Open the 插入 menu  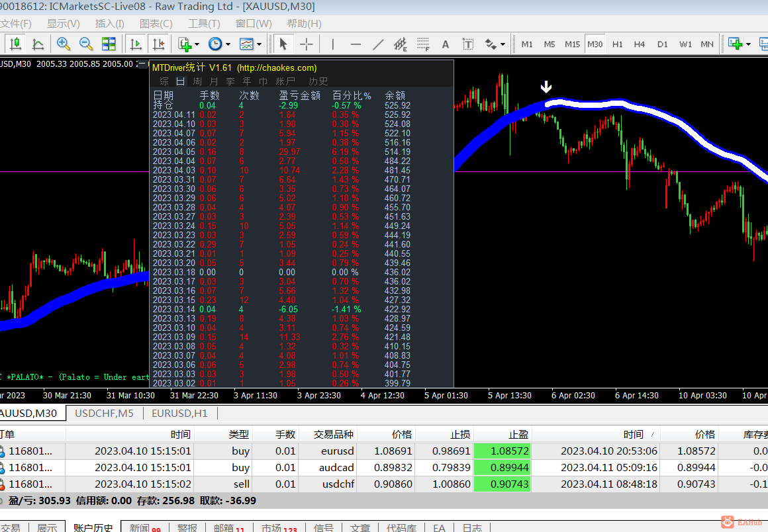(x=109, y=23)
